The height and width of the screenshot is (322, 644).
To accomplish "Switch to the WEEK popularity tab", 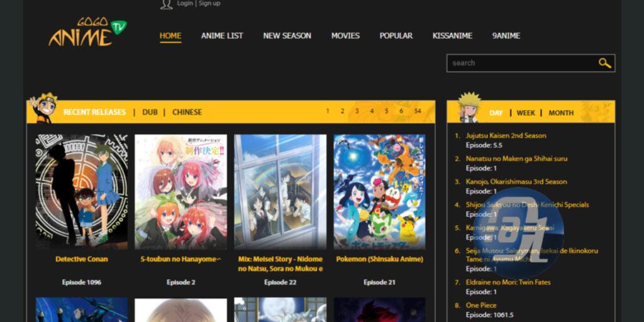I will point(526,113).
